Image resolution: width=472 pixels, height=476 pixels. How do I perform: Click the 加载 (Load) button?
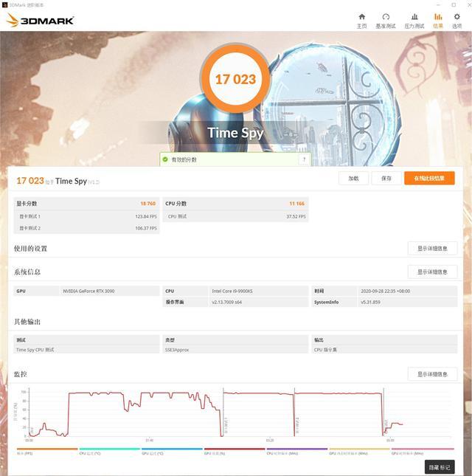click(353, 178)
